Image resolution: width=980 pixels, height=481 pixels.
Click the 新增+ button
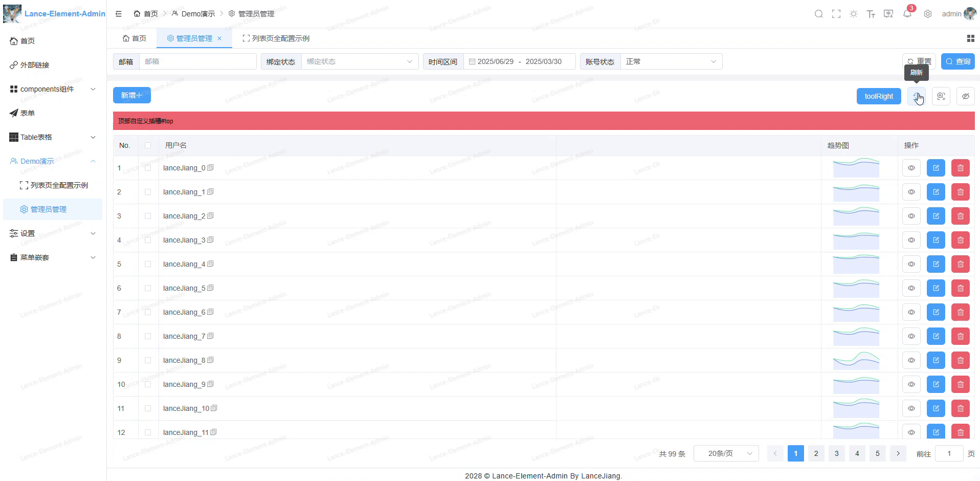point(131,95)
